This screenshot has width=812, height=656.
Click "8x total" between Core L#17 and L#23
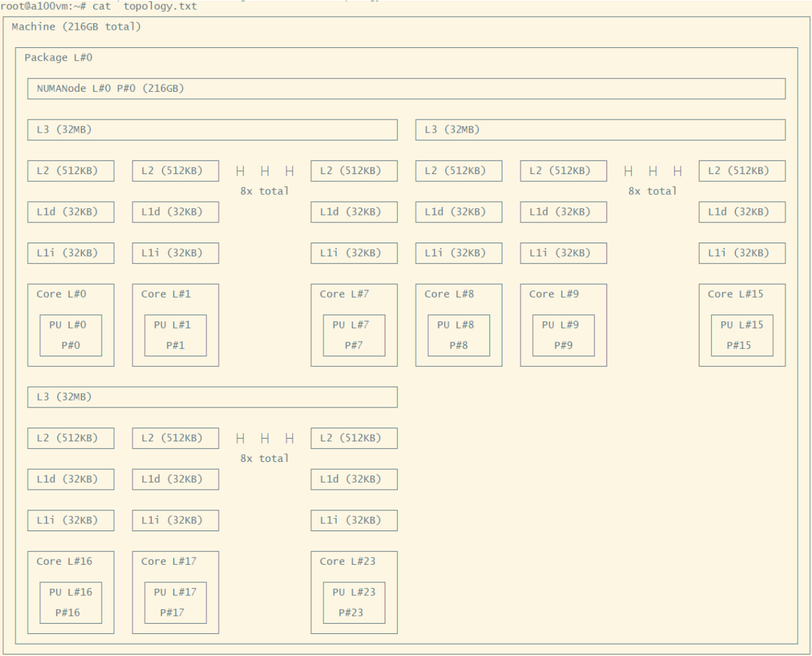[264, 458]
